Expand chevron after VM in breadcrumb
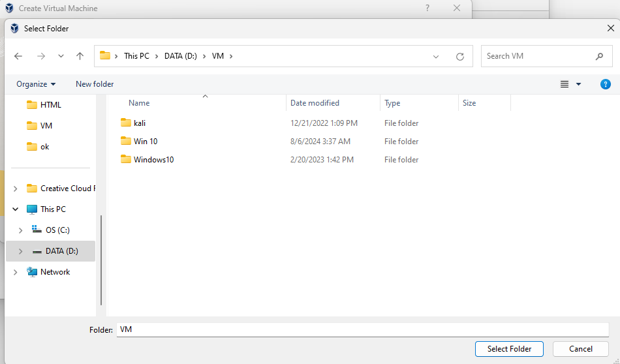 coord(231,56)
